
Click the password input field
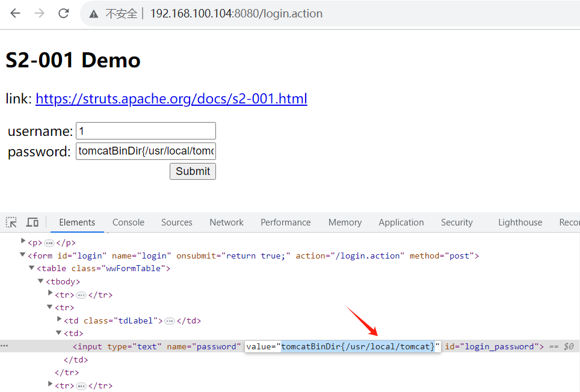(146, 152)
